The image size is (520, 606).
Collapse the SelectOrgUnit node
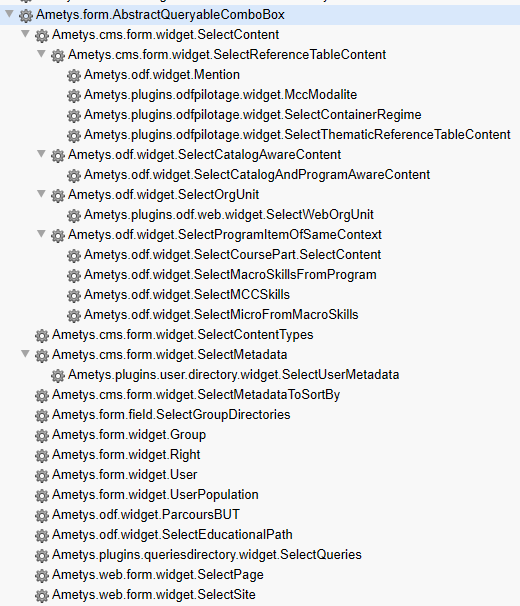(41, 194)
